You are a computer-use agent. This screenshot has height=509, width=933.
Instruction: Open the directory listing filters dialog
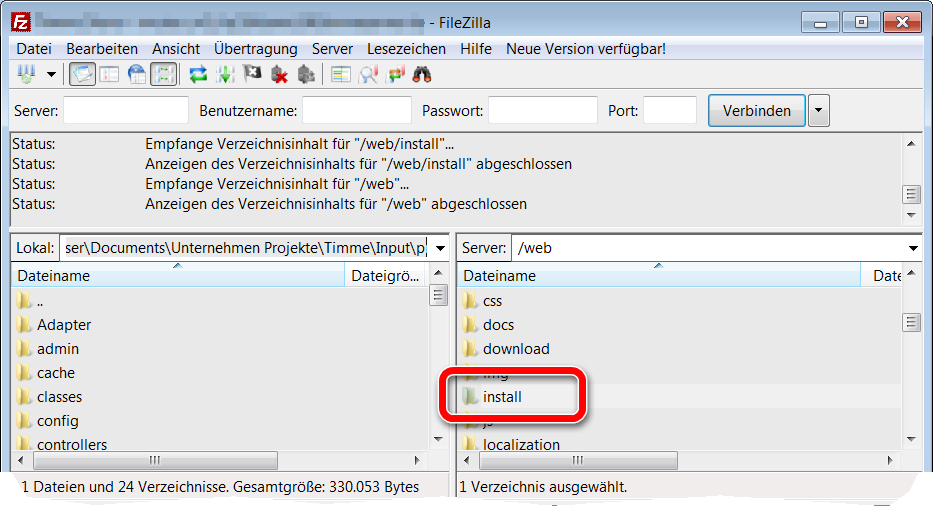(342, 74)
